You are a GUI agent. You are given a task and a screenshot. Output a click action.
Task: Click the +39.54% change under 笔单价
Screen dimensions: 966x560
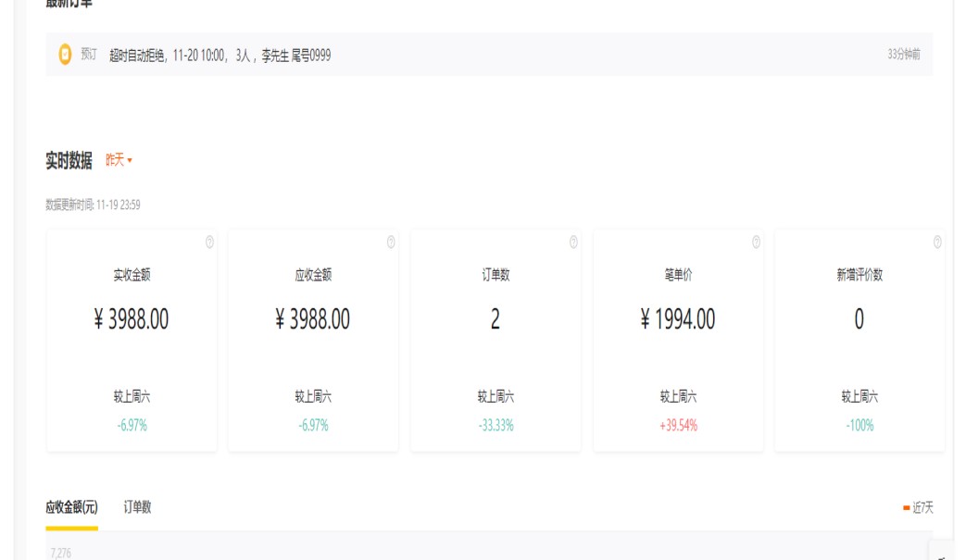(x=678, y=426)
